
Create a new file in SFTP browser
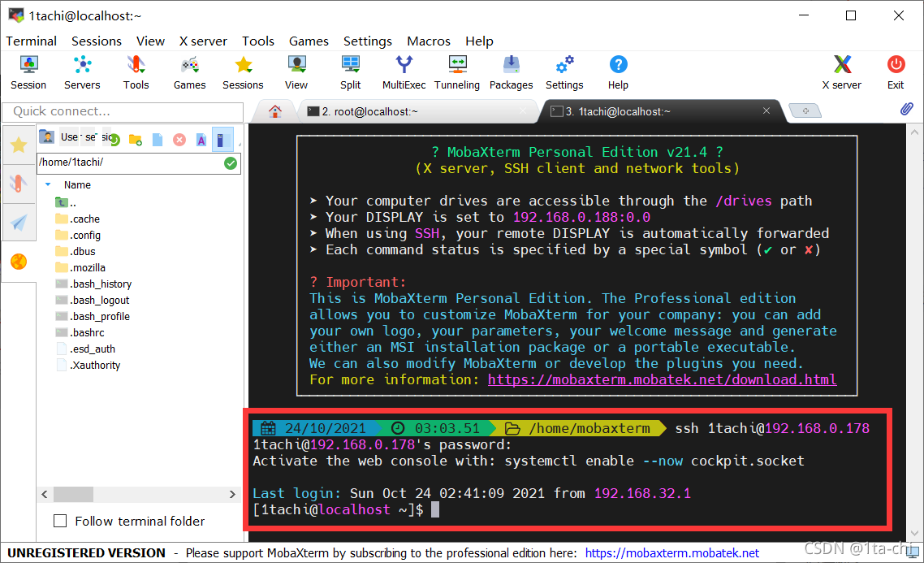point(158,140)
